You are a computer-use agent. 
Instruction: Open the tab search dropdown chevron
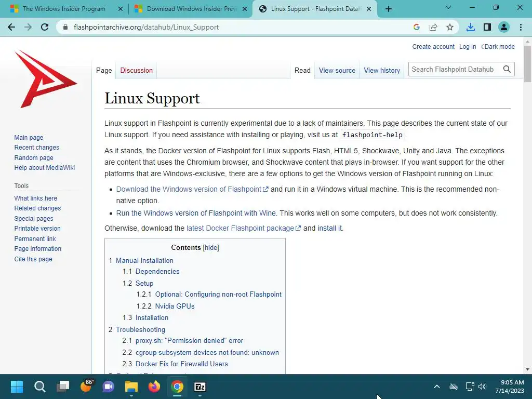tap(448, 7)
